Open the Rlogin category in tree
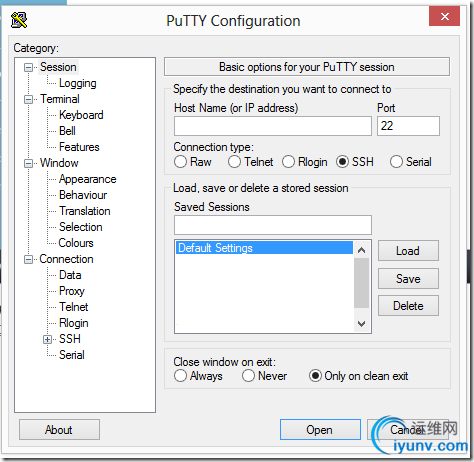 coord(74,323)
